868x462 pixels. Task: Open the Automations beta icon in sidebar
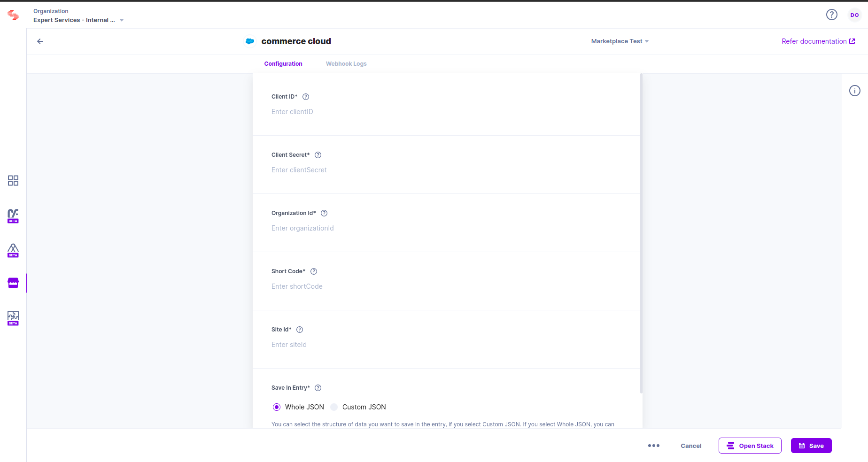point(13,216)
